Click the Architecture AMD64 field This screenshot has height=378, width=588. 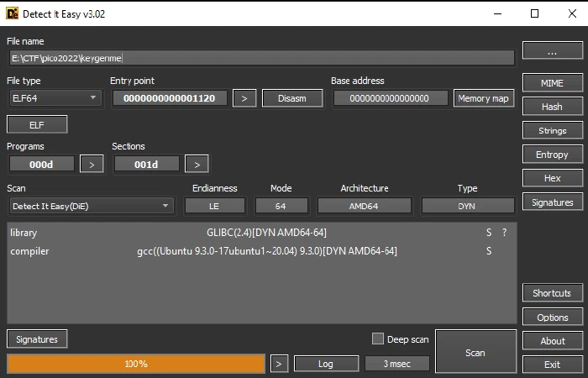point(364,206)
